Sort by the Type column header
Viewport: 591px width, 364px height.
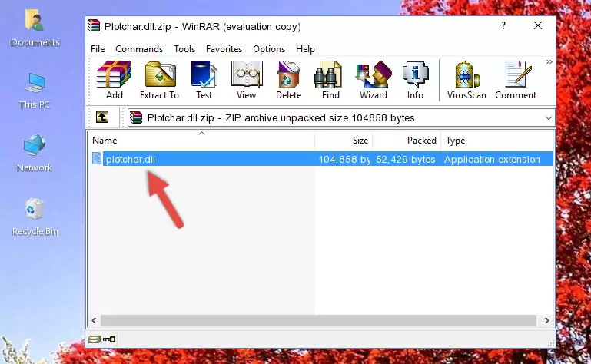(497, 141)
